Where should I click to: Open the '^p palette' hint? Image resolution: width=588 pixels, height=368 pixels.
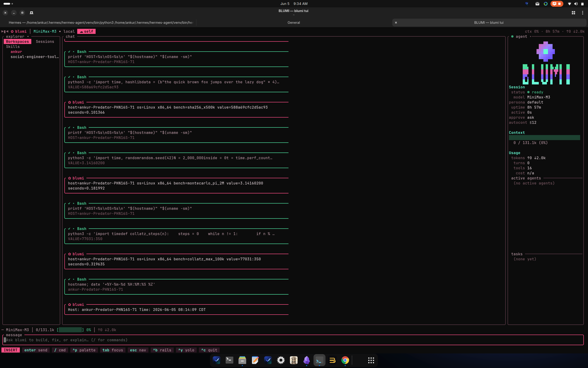(x=84, y=350)
